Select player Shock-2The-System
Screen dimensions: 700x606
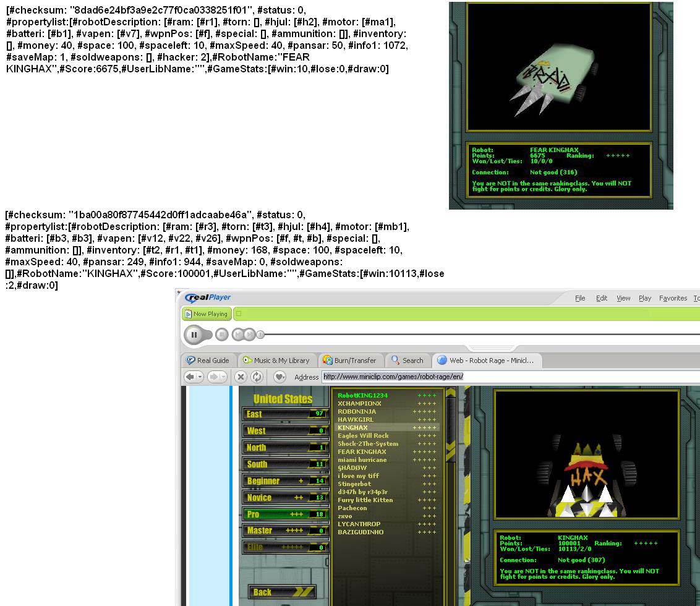(x=386, y=443)
